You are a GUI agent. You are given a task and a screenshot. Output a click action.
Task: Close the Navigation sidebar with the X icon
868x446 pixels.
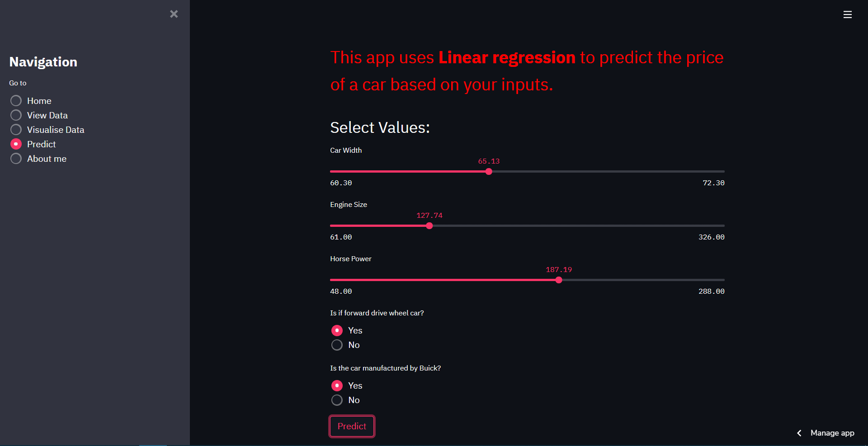[x=174, y=14]
